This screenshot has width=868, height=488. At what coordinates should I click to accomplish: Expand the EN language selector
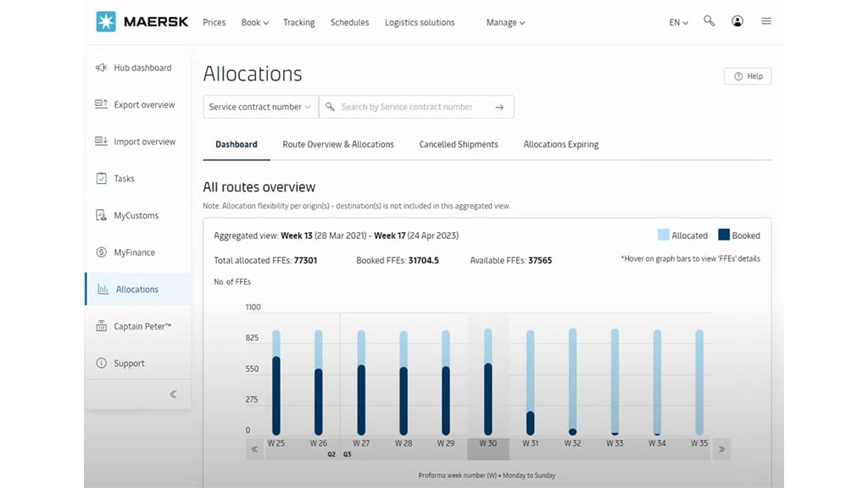[x=678, y=22]
